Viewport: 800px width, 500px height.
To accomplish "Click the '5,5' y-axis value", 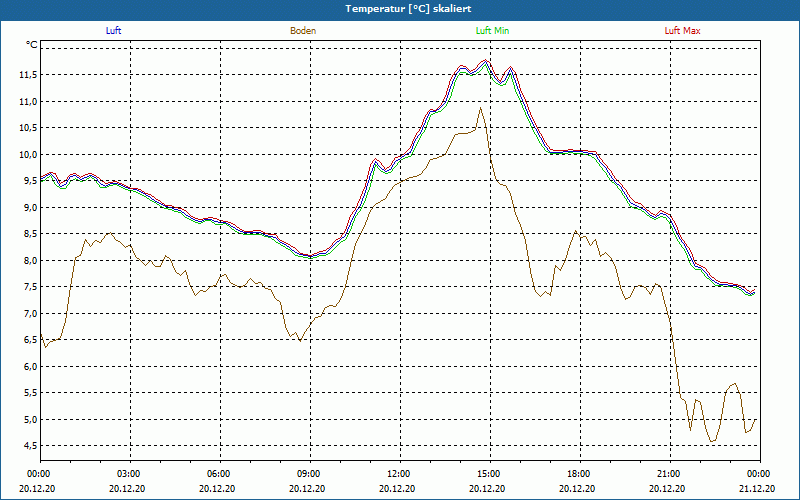I will [31, 393].
